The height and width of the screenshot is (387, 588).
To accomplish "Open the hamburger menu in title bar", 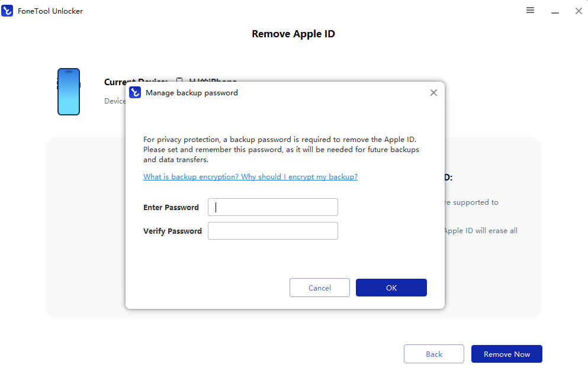I will click(x=530, y=11).
